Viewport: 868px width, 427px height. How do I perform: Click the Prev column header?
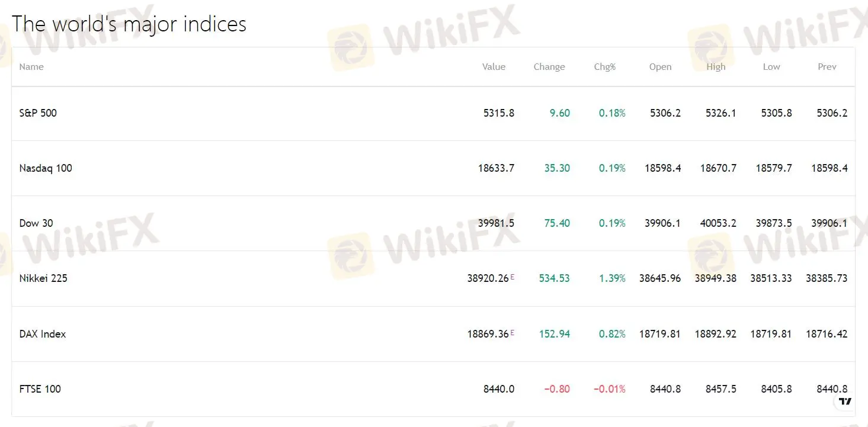pyautogui.click(x=827, y=67)
